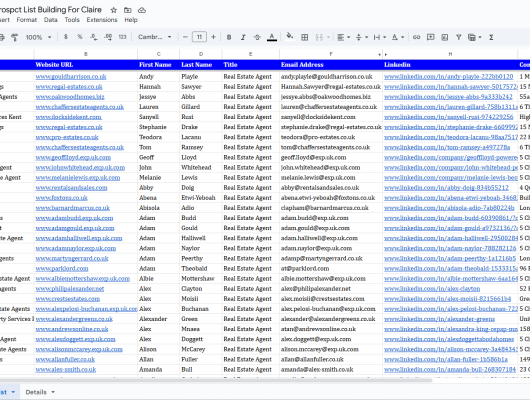The image size is (530, 400).
Task: Open www.crestsestates.com link
Action: coord(68,299)
